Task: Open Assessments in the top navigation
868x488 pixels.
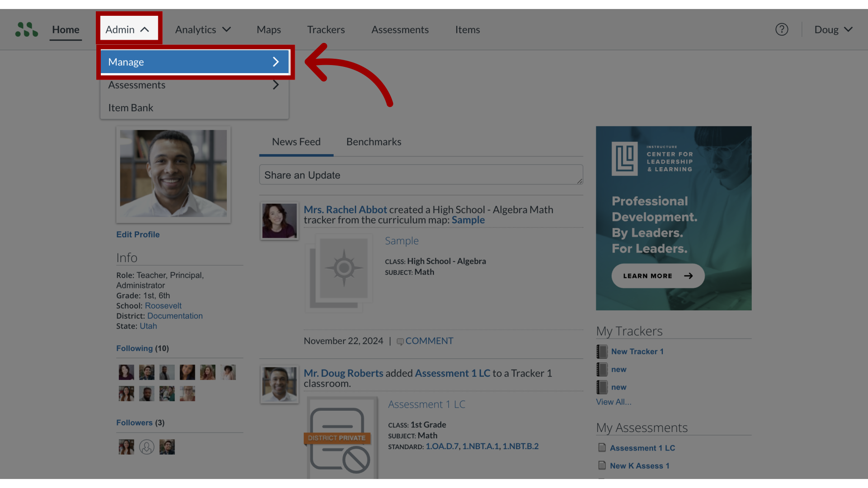Action: 400,29
